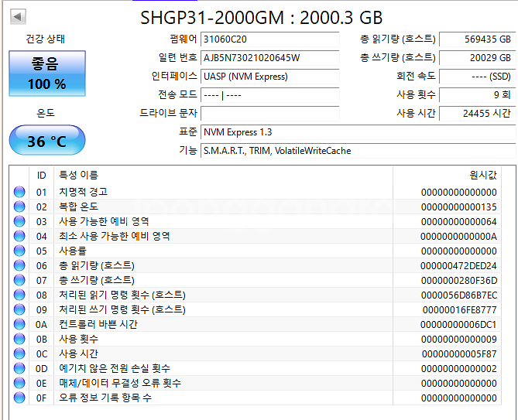The width and height of the screenshot is (518, 420).
Task: Click the status icon of row 0A
Action: point(19,324)
